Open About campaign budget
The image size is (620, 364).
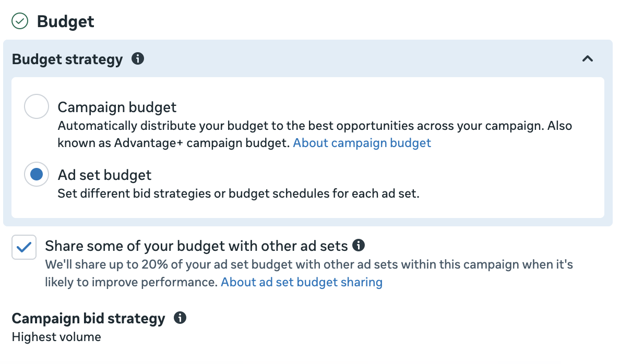[x=362, y=142]
